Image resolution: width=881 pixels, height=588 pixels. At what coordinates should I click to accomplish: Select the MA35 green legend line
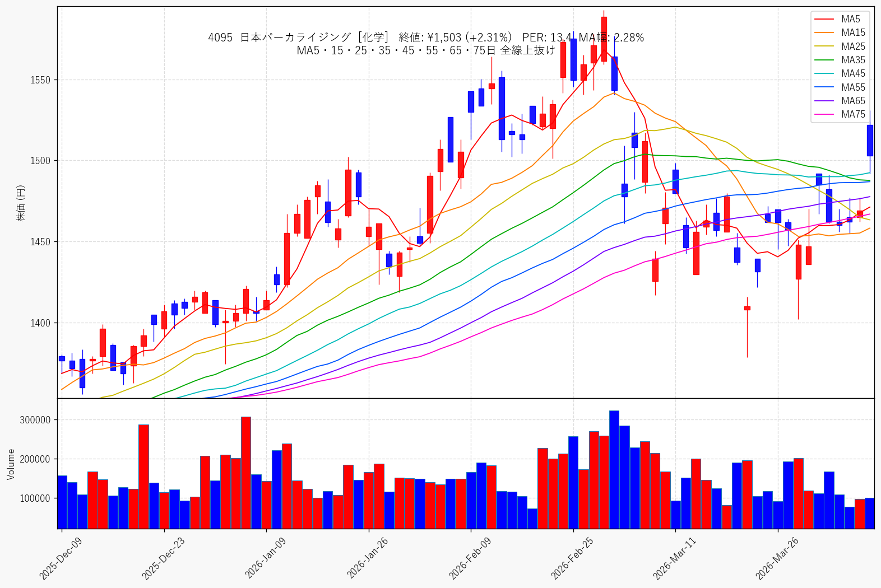click(824, 60)
